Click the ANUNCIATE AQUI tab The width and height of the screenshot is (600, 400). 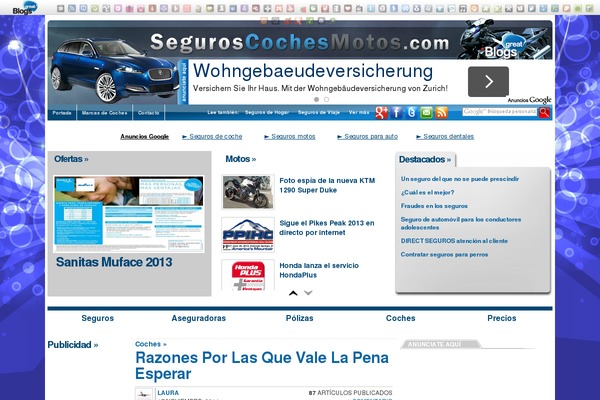[x=440, y=344]
